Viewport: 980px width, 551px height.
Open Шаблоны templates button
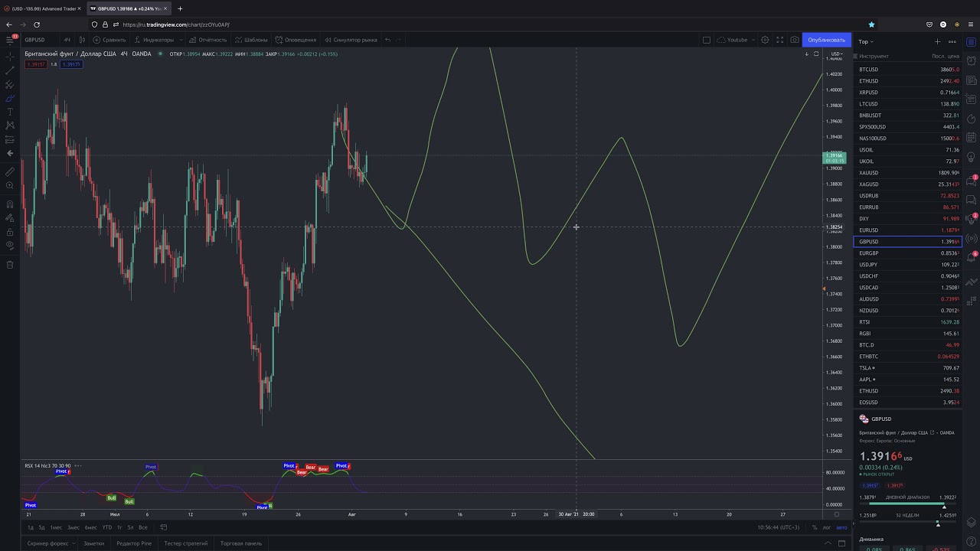(x=252, y=40)
